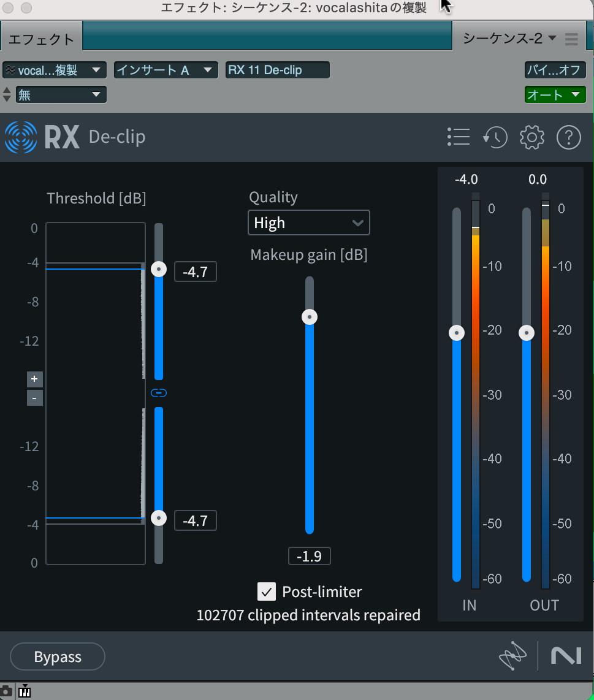
Task: Click the camera snapshot icon
Action: click(x=6, y=691)
